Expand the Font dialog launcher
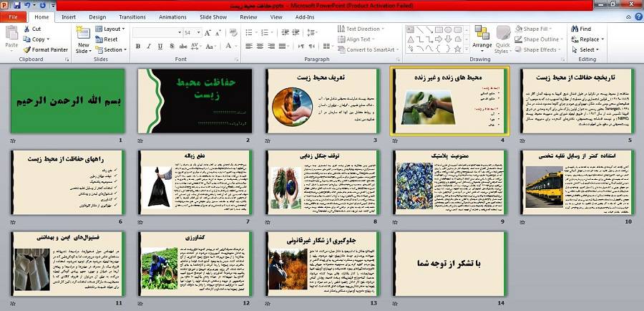Screen dimensions: 644x311 (x=236, y=59)
